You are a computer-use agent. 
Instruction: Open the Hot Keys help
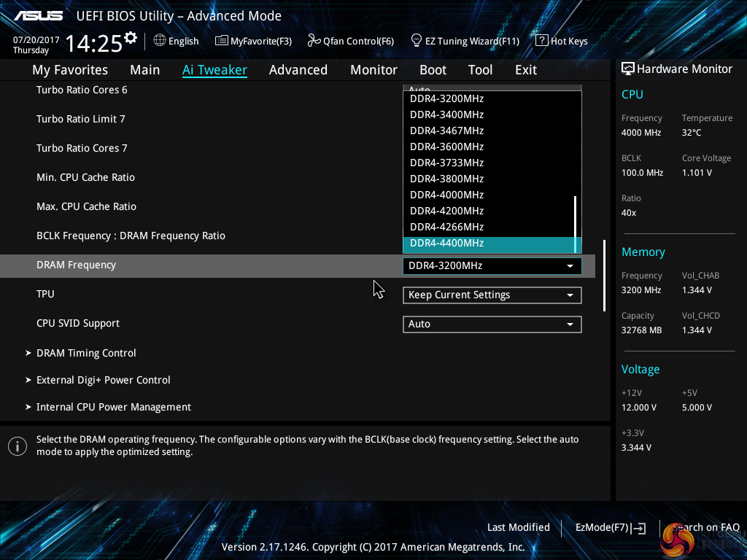561,41
